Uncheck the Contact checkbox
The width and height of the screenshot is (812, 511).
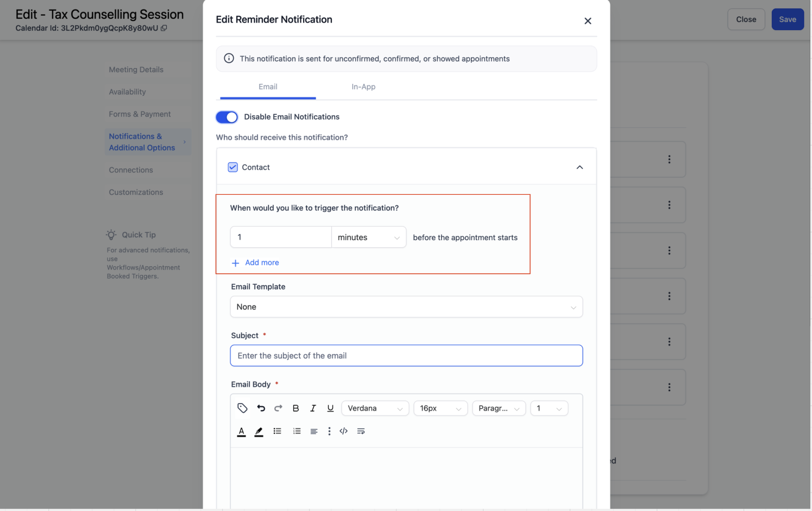pos(233,167)
